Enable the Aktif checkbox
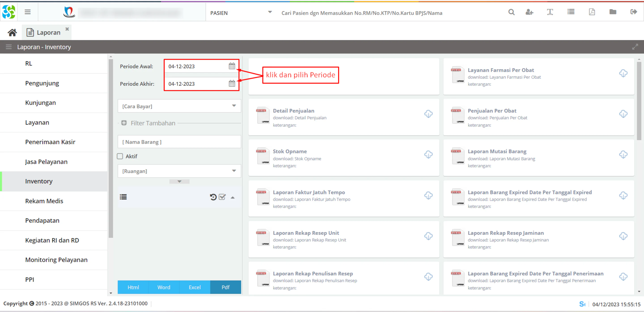The image size is (644, 312). point(120,156)
